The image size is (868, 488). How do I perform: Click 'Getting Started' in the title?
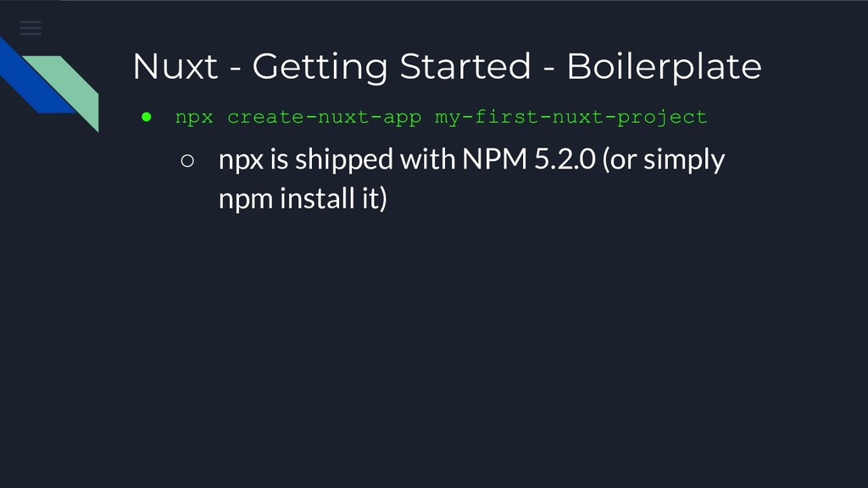pyautogui.click(x=392, y=67)
